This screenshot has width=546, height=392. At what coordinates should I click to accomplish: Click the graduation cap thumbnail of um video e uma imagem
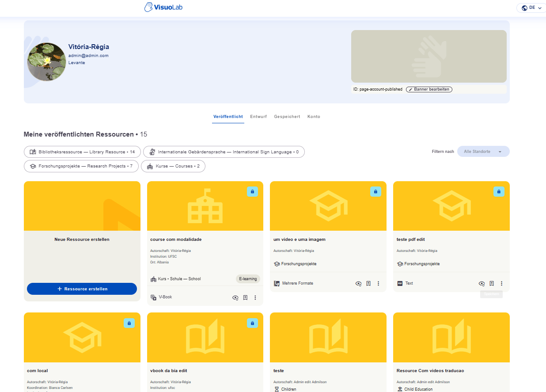click(328, 206)
